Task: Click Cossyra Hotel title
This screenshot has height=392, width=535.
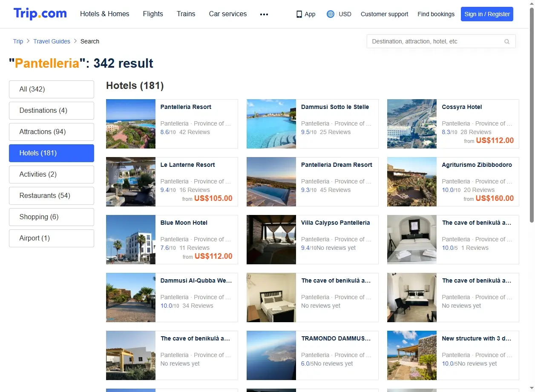Action: [x=462, y=107]
